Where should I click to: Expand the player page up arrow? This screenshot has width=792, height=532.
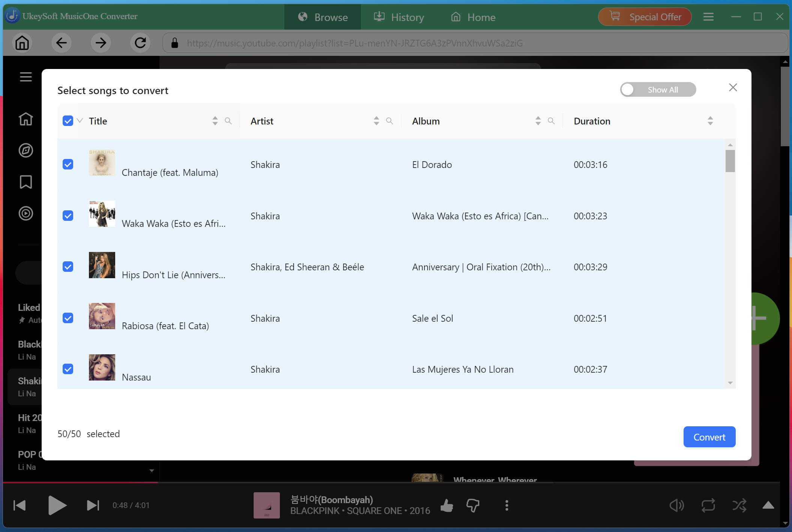(x=768, y=505)
